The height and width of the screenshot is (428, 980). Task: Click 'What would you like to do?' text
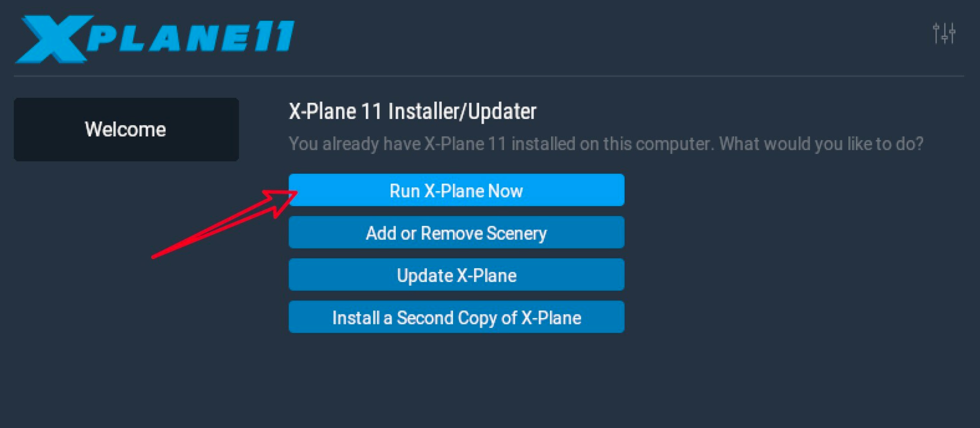(x=821, y=144)
